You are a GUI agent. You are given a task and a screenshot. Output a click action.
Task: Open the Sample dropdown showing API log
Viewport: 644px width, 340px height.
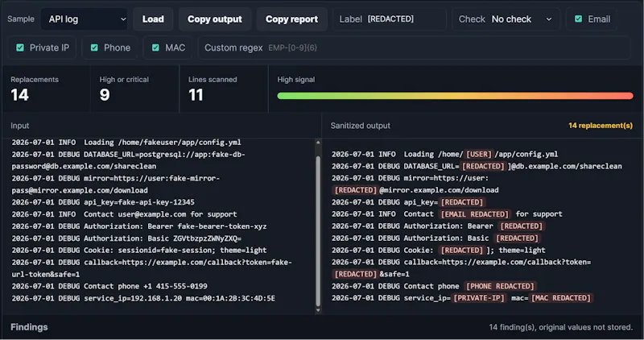[85, 19]
